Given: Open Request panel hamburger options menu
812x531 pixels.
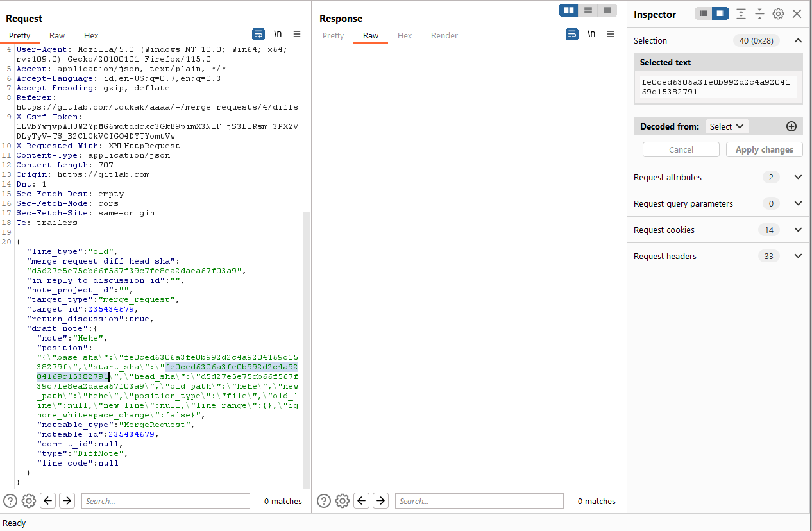Looking at the screenshot, I should coord(297,34).
